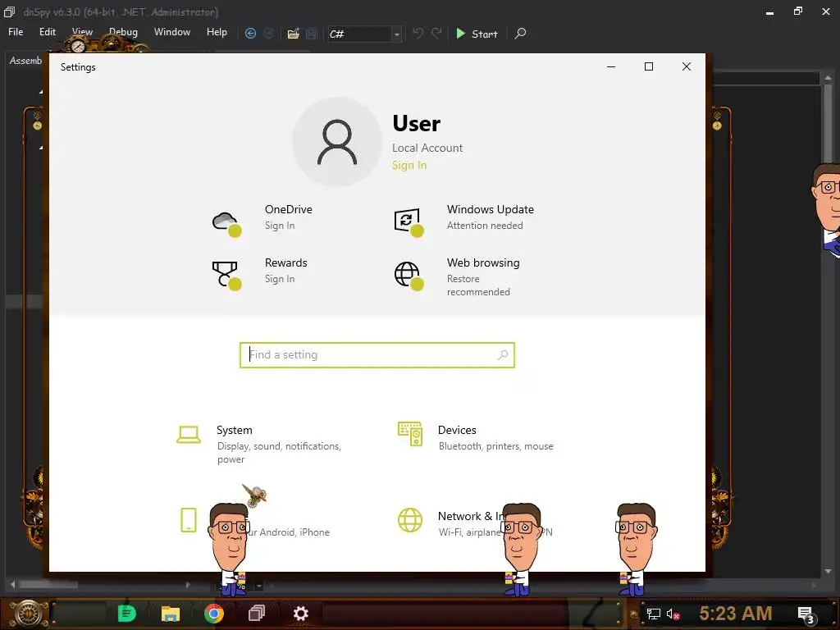Click dnSpy search magnifier icon
This screenshot has width=840, height=630.
point(520,34)
